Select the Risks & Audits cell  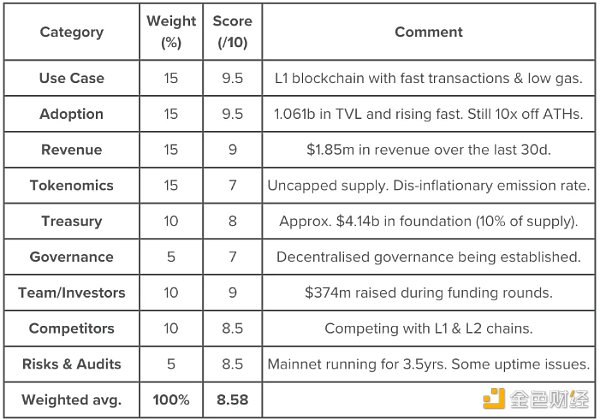[72, 364]
